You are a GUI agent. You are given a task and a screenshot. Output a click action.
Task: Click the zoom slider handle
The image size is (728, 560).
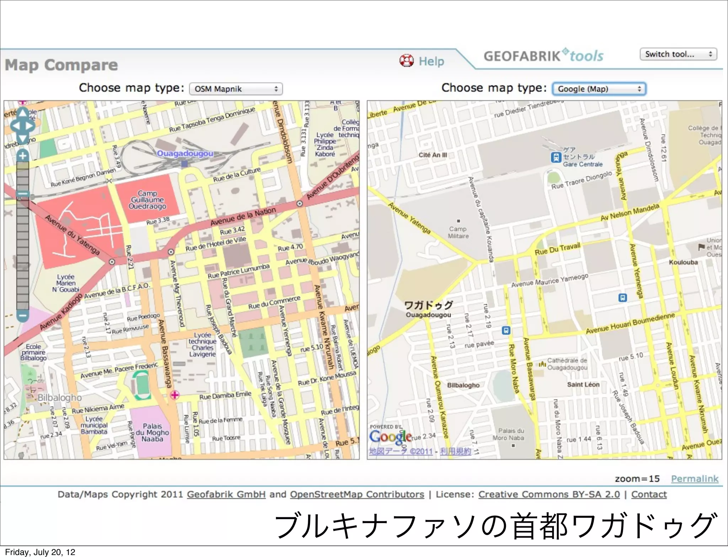[x=23, y=194]
